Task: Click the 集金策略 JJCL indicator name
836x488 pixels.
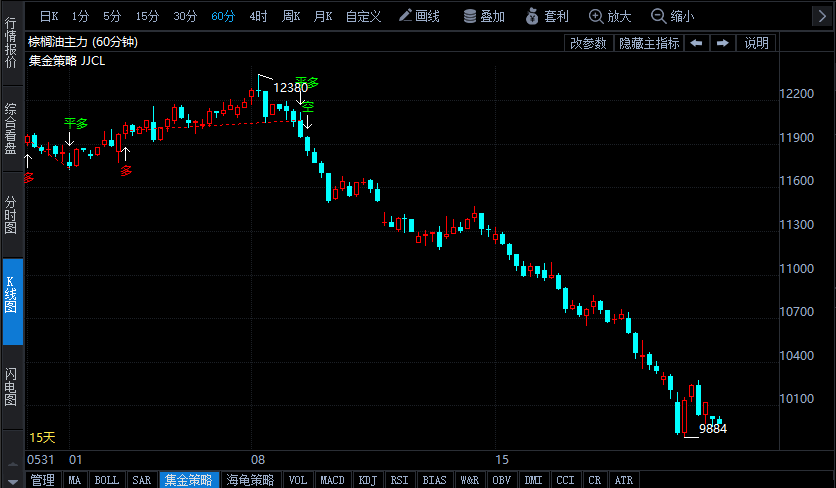Action: tap(67, 61)
